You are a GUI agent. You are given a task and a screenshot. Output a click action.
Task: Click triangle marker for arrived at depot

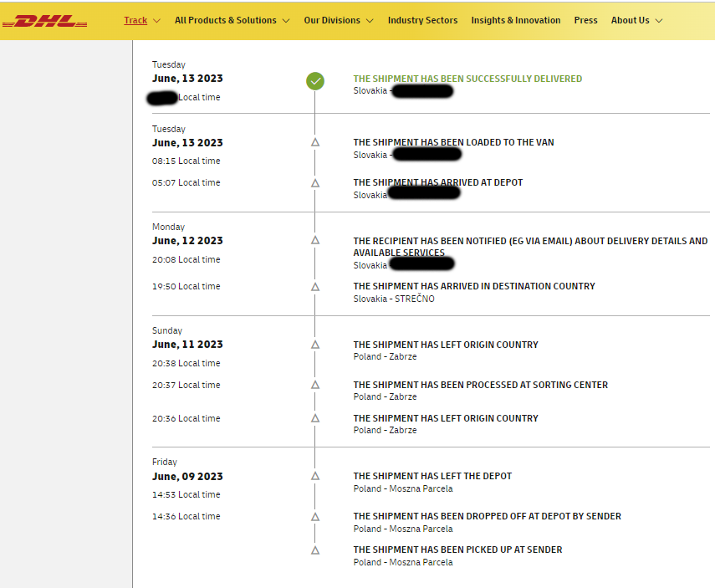pos(315,182)
